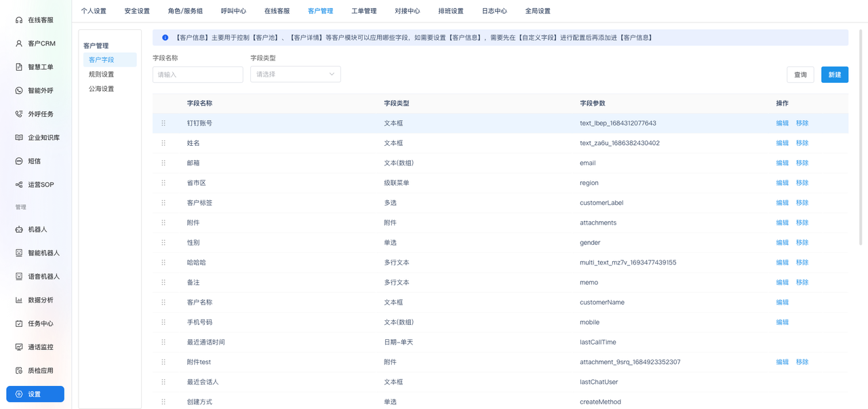Remove the 附件test field
868x409 pixels.
[802, 362]
